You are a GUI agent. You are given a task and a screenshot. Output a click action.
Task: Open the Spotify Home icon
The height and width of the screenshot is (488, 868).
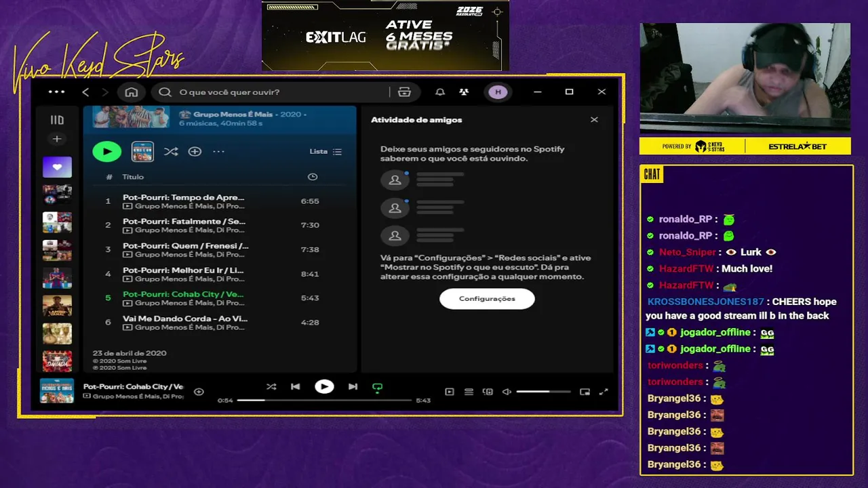132,92
